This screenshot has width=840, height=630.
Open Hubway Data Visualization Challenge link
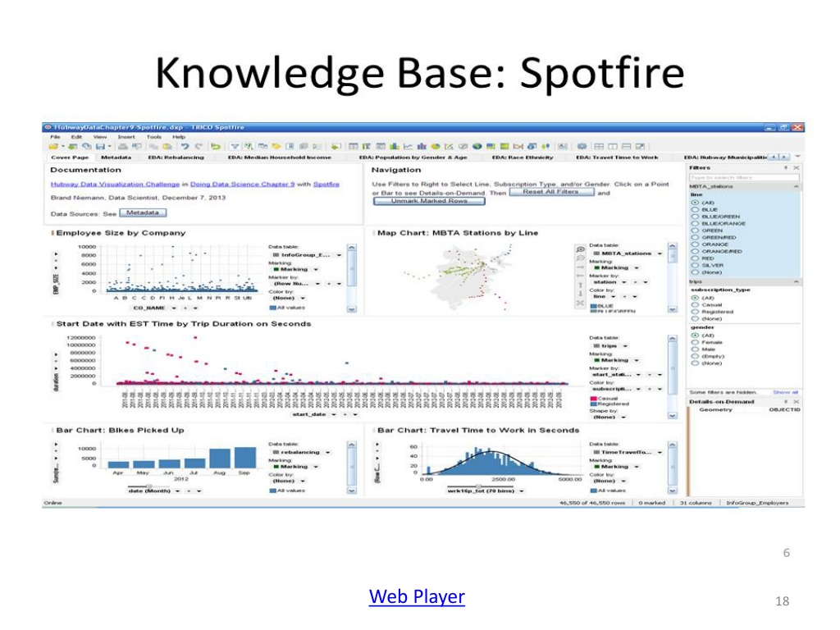pyautogui.click(x=115, y=185)
